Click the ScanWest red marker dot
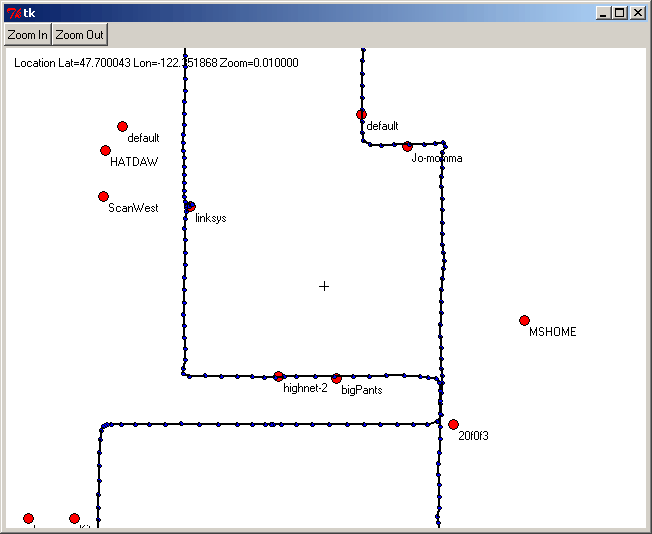This screenshot has width=652, height=534. (x=103, y=197)
